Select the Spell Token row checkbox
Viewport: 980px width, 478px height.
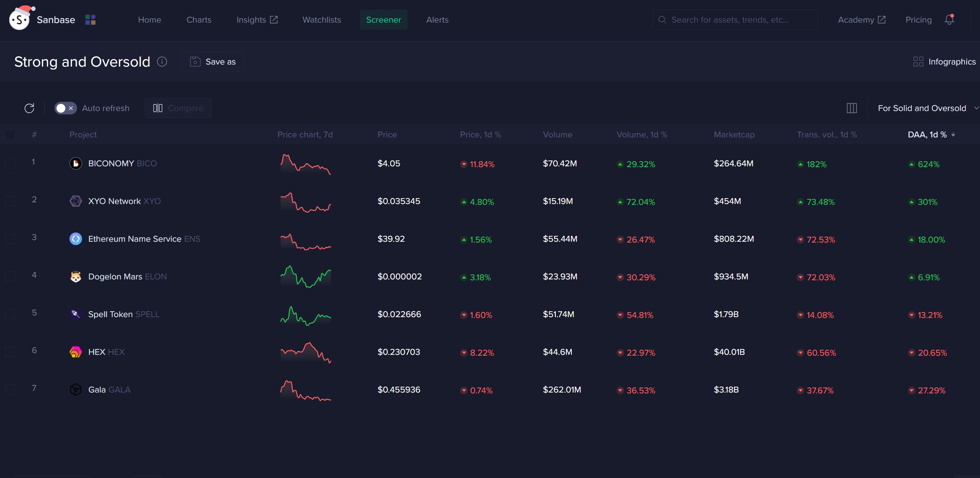(10, 314)
